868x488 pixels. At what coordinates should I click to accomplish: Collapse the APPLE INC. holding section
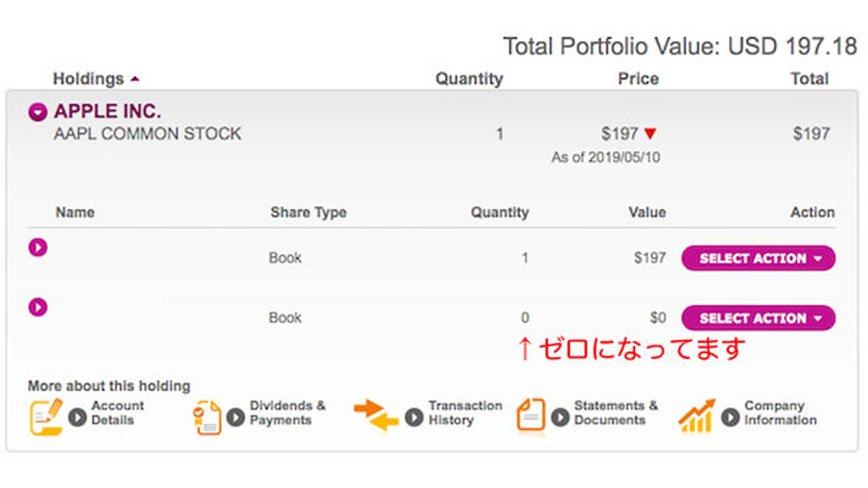pyautogui.click(x=38, y=112)
